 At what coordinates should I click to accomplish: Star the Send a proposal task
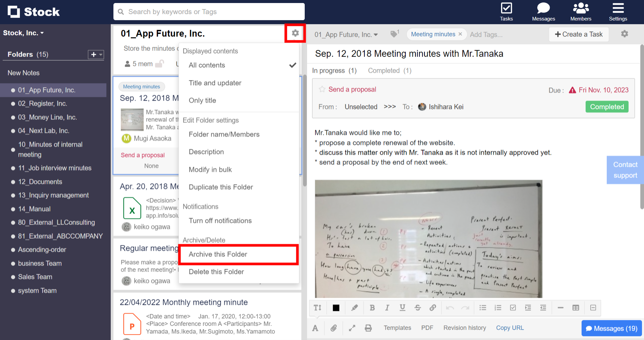322,89
